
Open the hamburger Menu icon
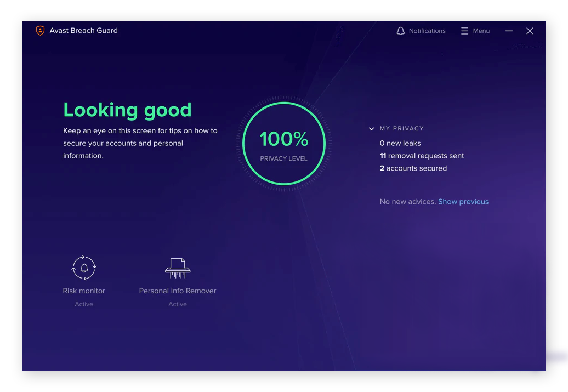pyautogui.click(x=464, y=31)
